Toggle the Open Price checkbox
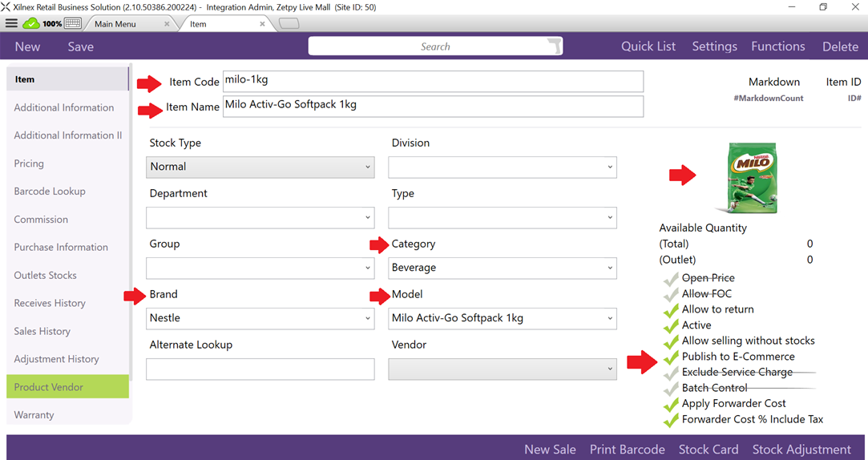 (671, 278)
